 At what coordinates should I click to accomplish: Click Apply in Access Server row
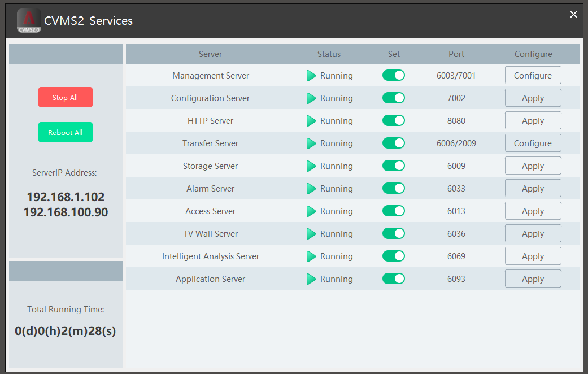tap(533, 211)
